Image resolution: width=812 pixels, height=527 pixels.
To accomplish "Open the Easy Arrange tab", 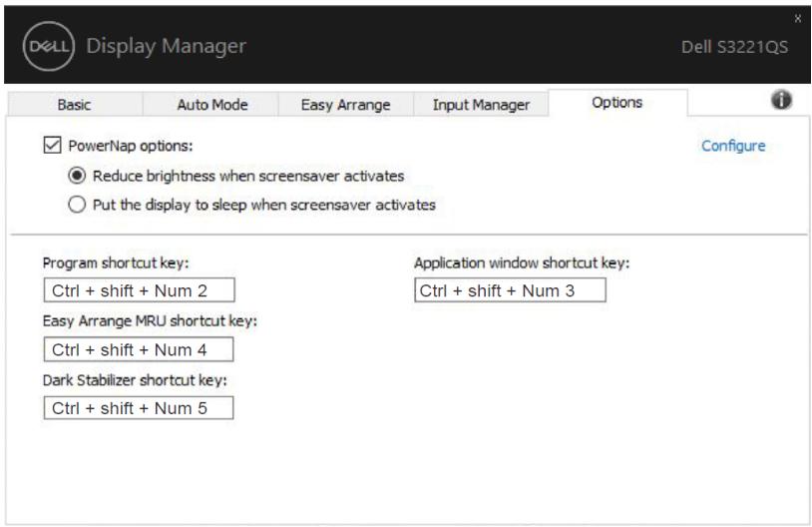I will 346,105.
